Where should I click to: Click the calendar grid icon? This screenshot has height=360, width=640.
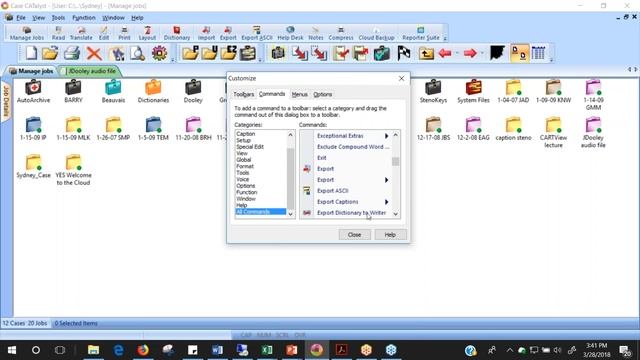pyautogui.click(x=538, y=53)
